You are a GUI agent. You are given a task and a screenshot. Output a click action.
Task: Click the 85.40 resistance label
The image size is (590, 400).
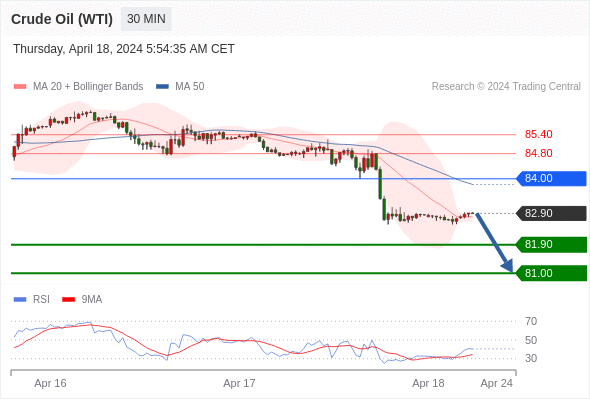point(539,134)
